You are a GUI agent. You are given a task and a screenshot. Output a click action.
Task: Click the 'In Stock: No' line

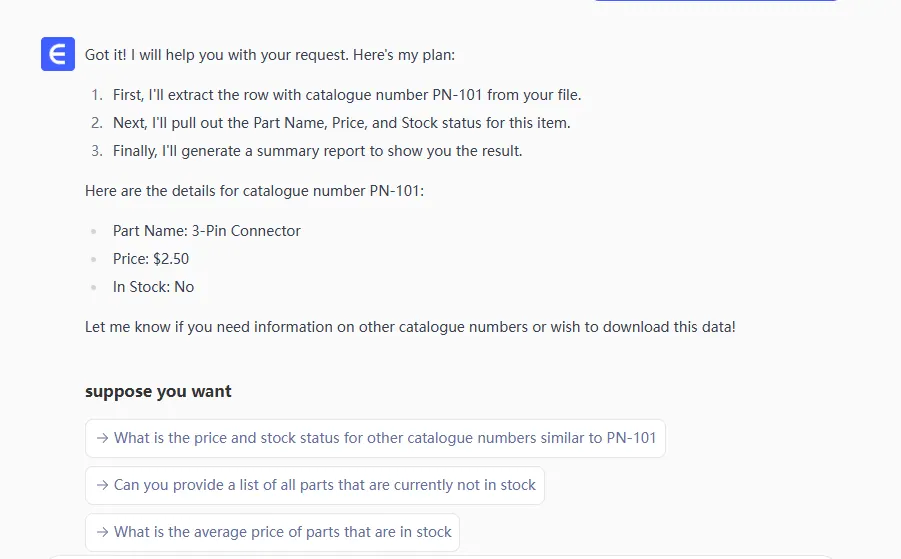click(153, 287)
